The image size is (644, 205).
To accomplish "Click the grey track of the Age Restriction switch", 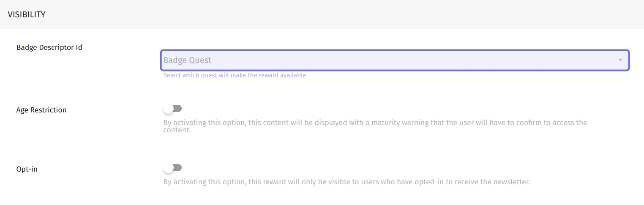I will [x=177, y=109].
